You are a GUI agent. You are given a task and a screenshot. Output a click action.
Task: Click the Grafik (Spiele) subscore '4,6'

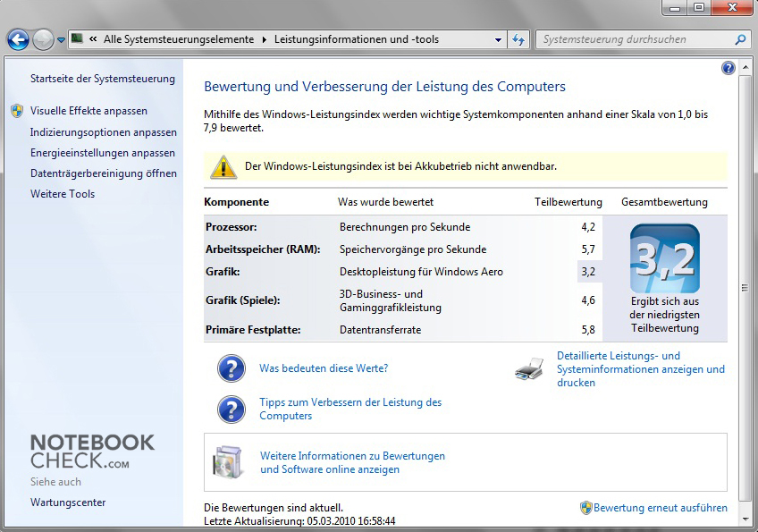pyautogui.click(x=588, y=300)
